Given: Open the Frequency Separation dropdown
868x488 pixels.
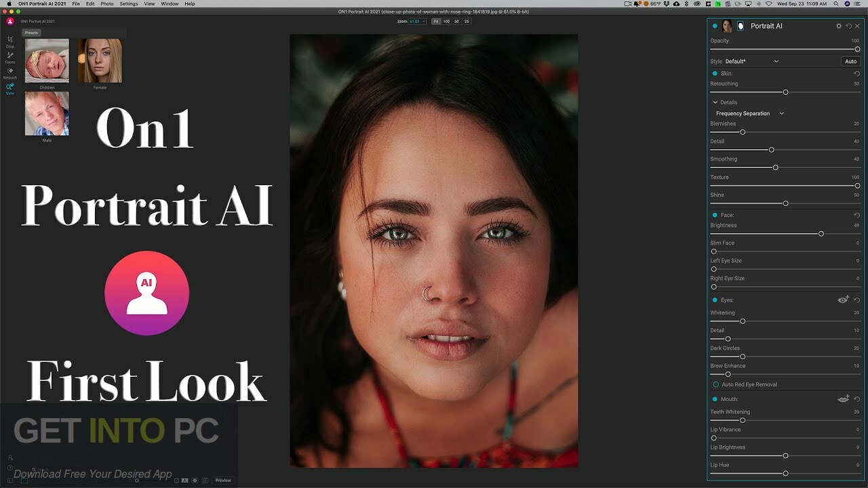Looking at the screenshot, I should 749,114.
